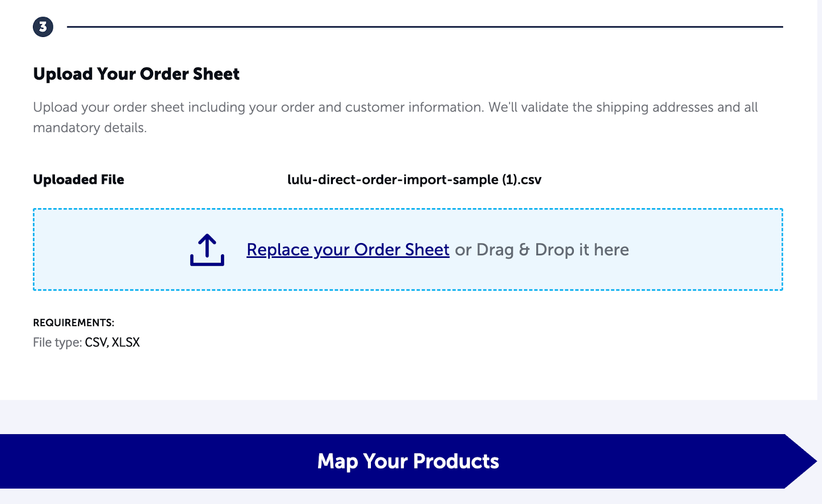Image resolution: width=822 pixels, height=504 pixels.
Task: Click the uploaded file name lulu-direct-order-import-sample (1).csv
Action: pyautogui.click(x=415, y=179)
